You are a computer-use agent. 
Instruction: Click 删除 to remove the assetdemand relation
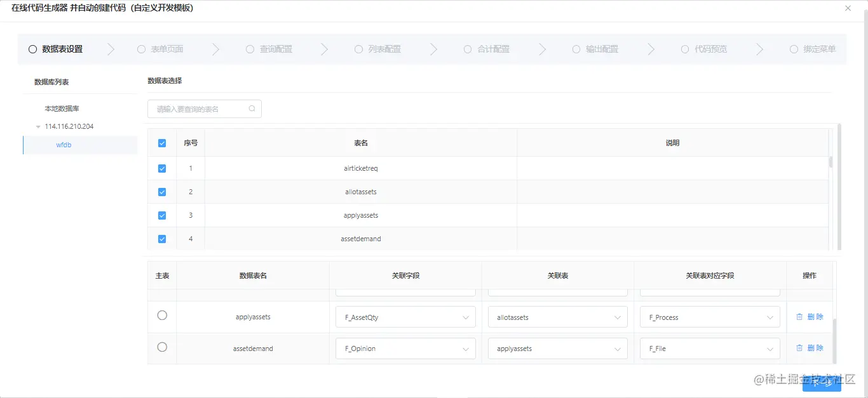coord(815,348)
